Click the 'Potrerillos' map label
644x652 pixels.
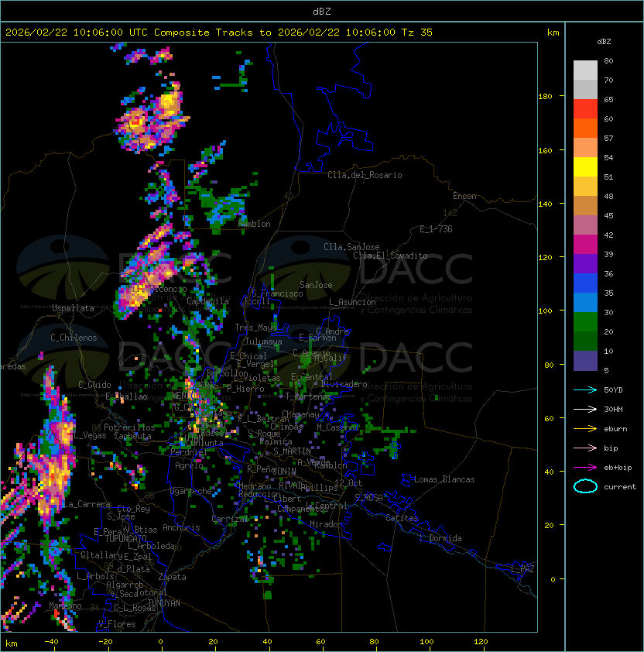coord(129,427)
